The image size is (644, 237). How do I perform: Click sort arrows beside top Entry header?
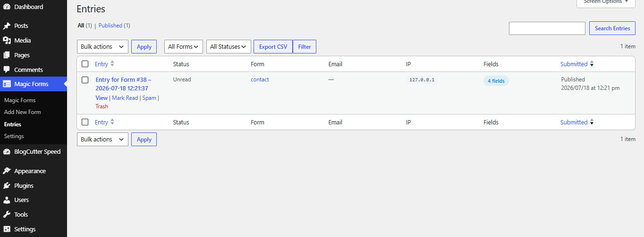tap(112, 64)
